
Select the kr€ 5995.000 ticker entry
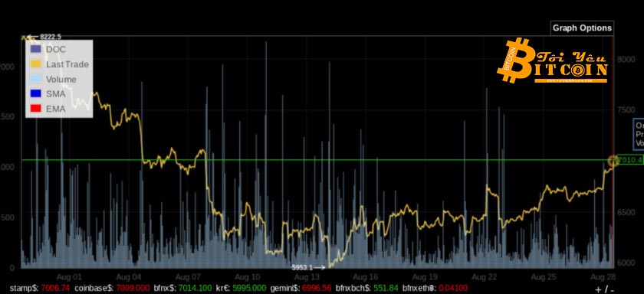241,289
